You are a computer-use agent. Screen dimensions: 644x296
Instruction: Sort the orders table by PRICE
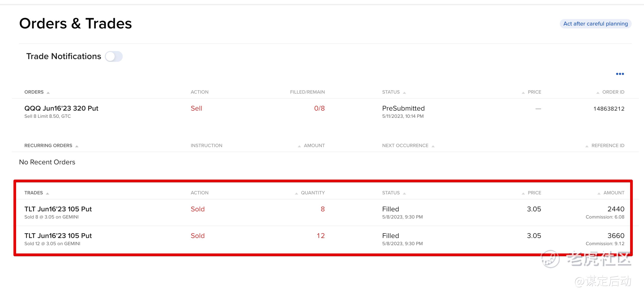coord(534,92)
